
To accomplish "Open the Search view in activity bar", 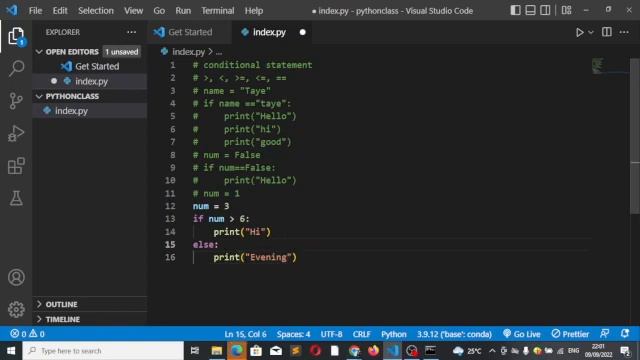I will coord(16,68).
